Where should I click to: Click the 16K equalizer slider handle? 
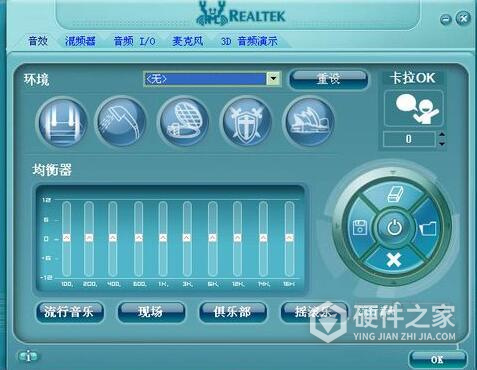[289, 238]
